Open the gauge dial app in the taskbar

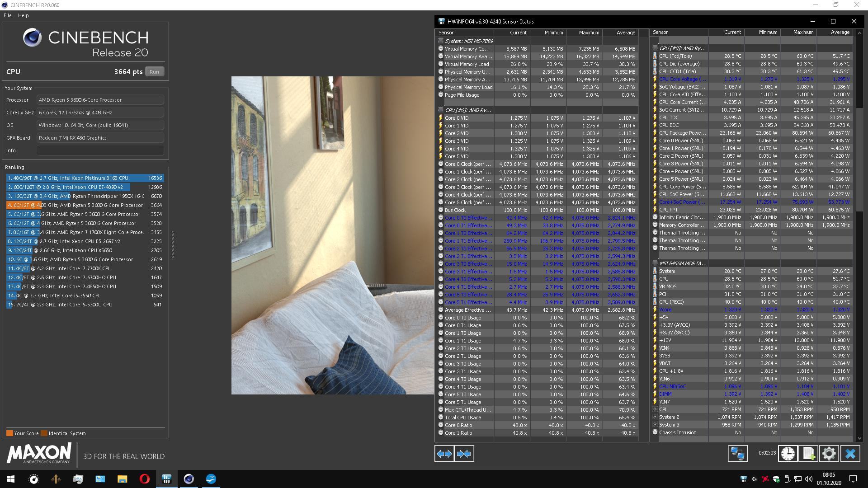pyautogui.click(x=33, y=479)
